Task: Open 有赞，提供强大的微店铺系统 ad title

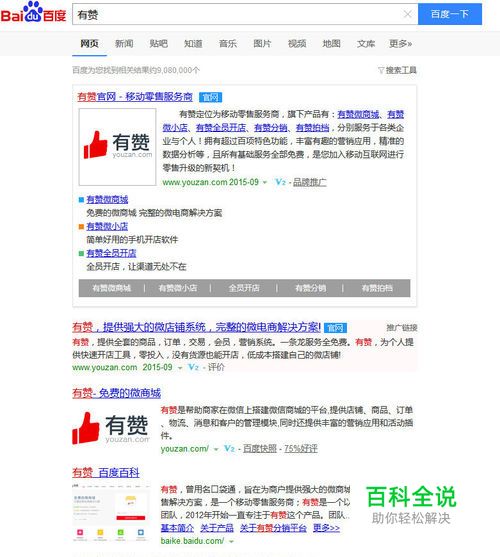Action: pos(196,327)
